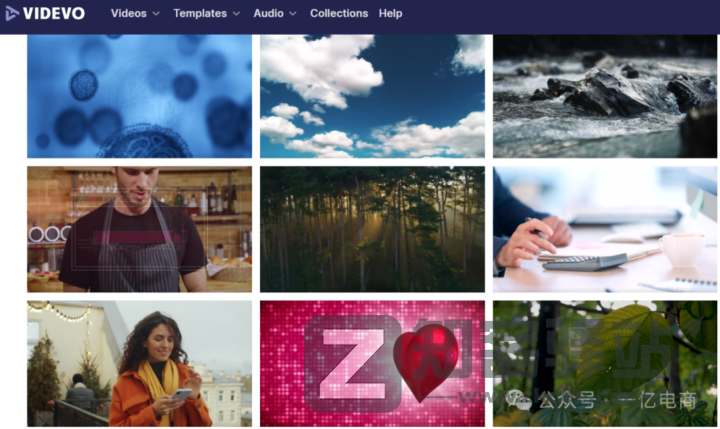Open the river rocks video thumbnail
The width and height of the screenshot is (720, 429).
point(605,96)
